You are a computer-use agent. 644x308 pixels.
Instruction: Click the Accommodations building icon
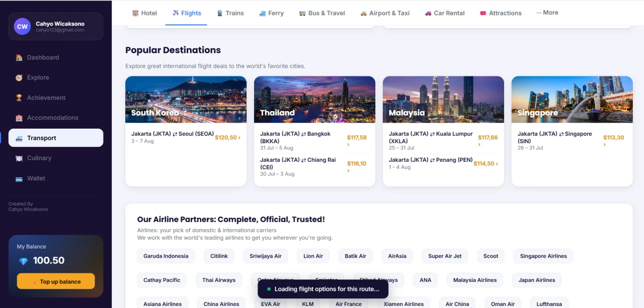coord(19,118)
